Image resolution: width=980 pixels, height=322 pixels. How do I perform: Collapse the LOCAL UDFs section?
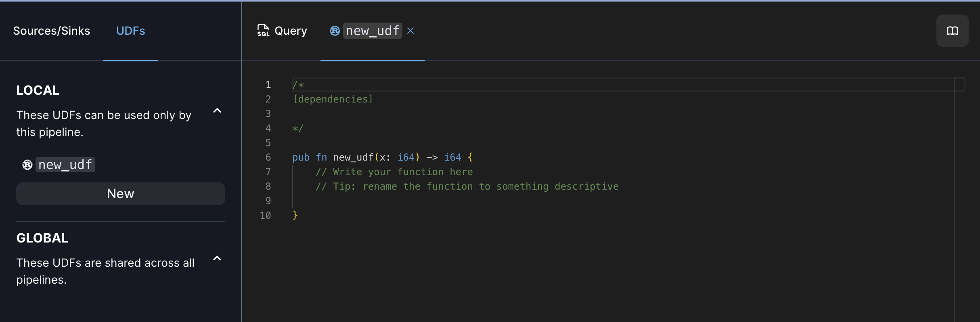(x=217, y=111)
